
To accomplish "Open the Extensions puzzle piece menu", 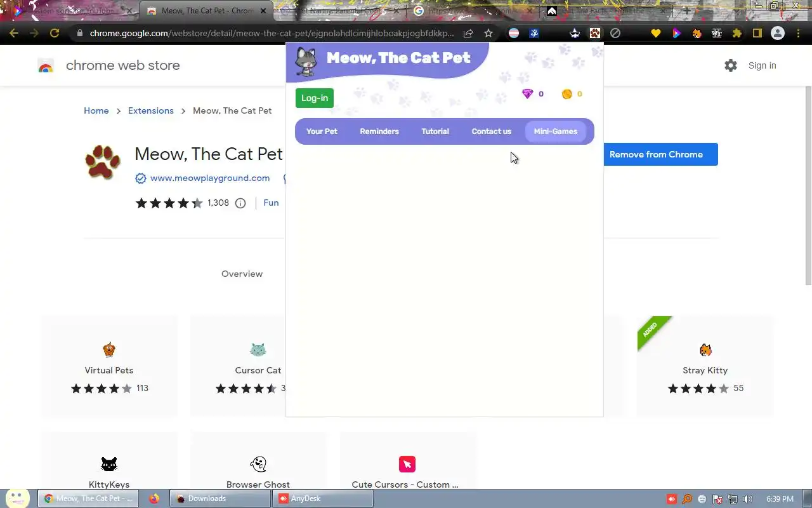I will (x=737, y=33).
